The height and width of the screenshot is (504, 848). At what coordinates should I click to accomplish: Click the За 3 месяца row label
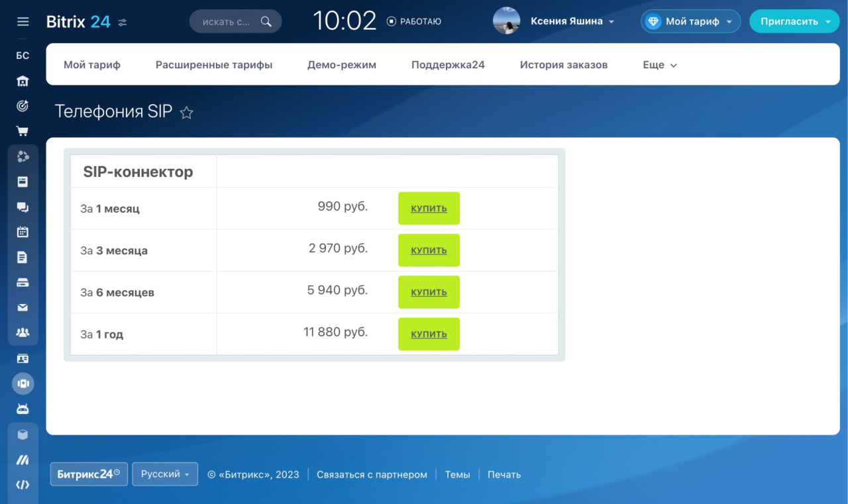click(114, 250)
